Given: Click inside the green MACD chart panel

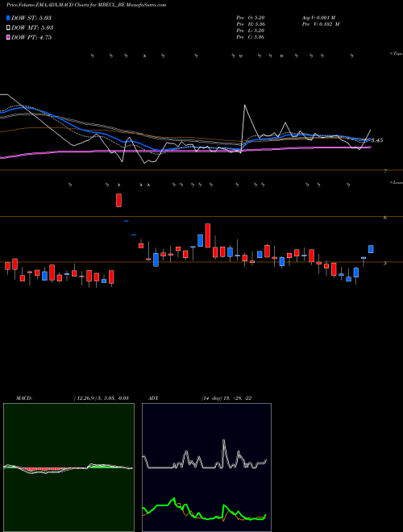Looking at the screenshot, I should pos(69,468).
